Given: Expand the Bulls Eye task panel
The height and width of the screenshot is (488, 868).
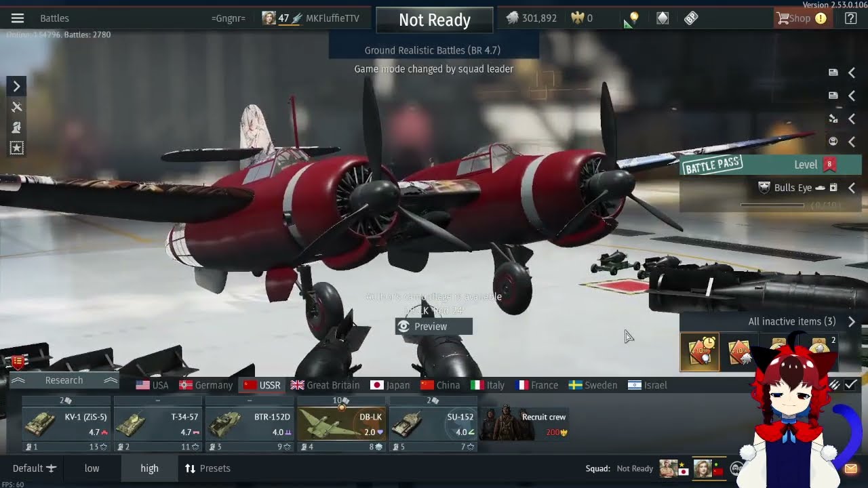Looking at the screenshot, I should (x=852, y=188).
